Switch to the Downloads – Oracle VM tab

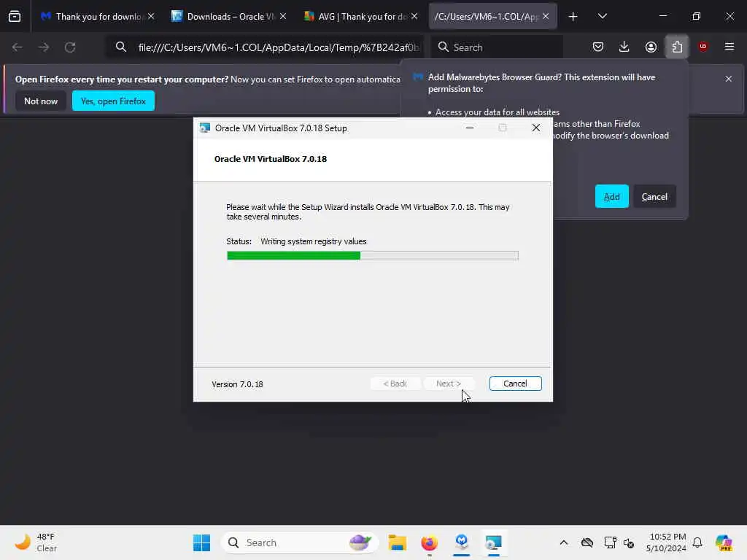(x=229, y=16)
